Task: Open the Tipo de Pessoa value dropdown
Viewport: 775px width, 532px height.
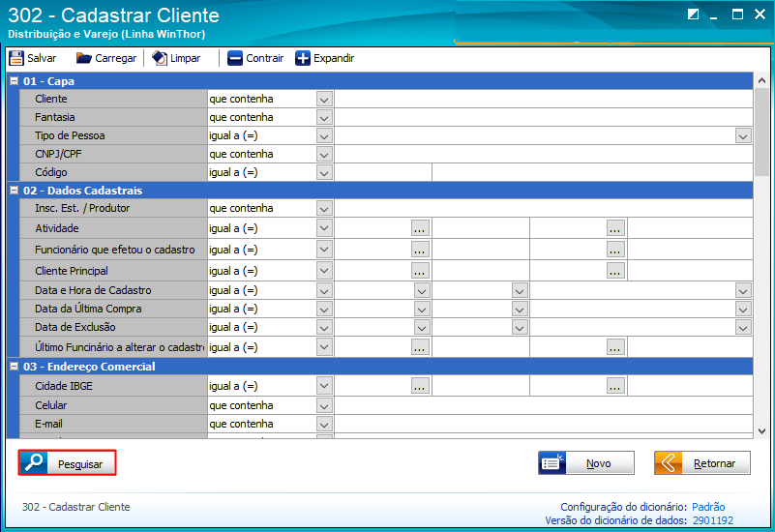Action: [x=743, y=135]
